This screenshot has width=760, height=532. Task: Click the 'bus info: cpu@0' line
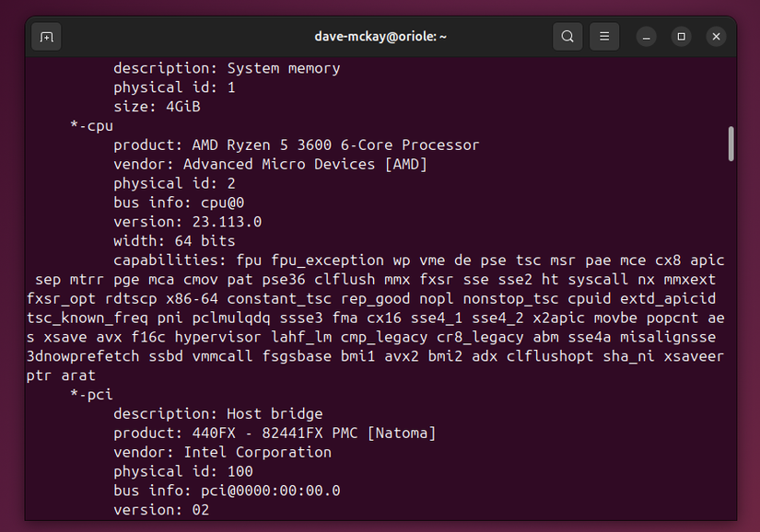coord(179,202)
